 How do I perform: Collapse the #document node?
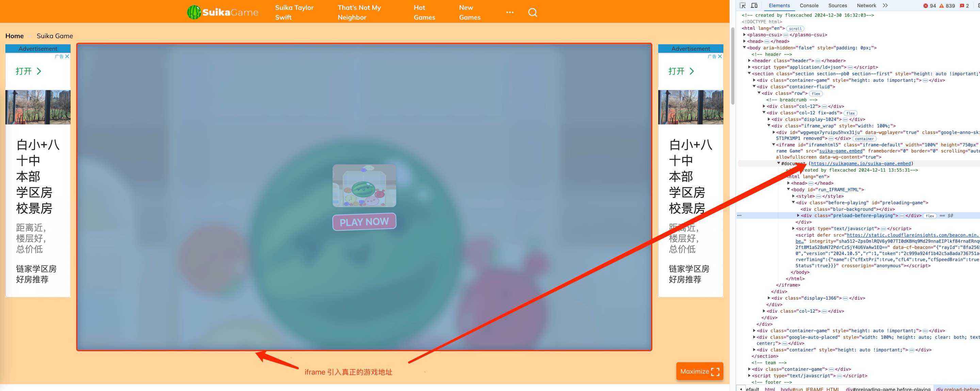[x=778, y=163]
